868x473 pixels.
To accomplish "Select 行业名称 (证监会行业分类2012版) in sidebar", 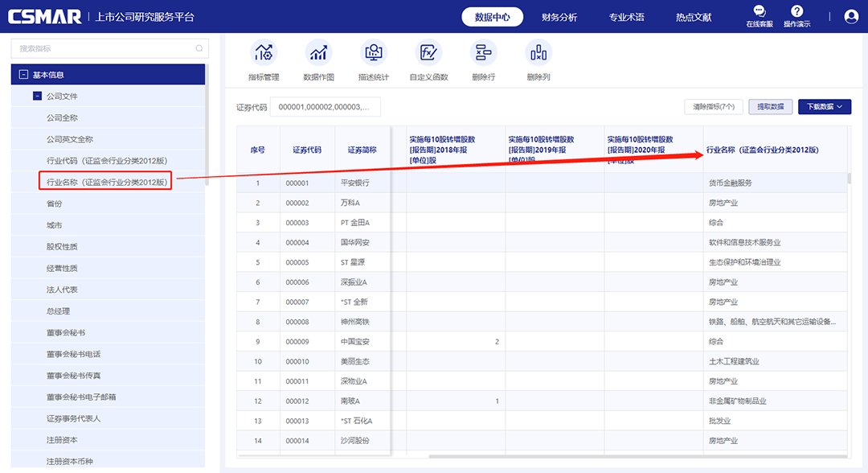I will pos(106,182).
